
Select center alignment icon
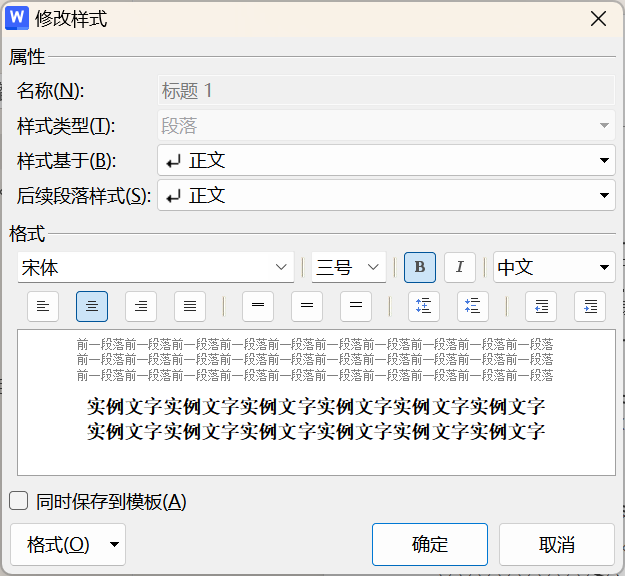[x=92, y=306]
